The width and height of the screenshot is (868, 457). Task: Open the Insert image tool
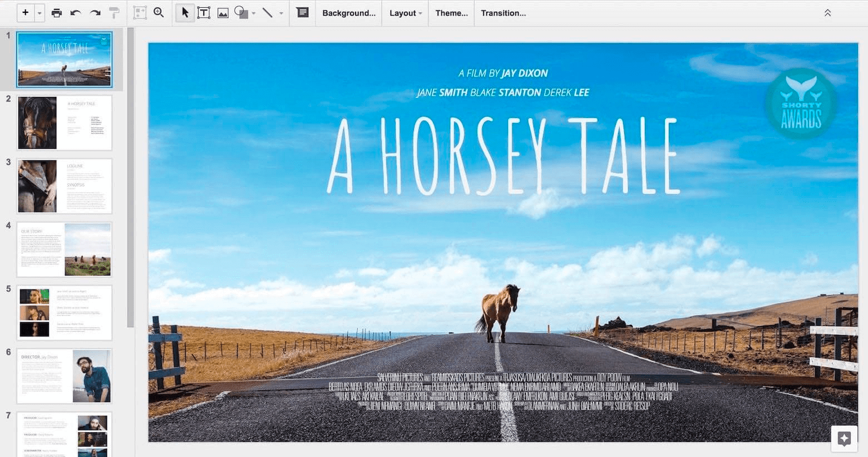223,12
